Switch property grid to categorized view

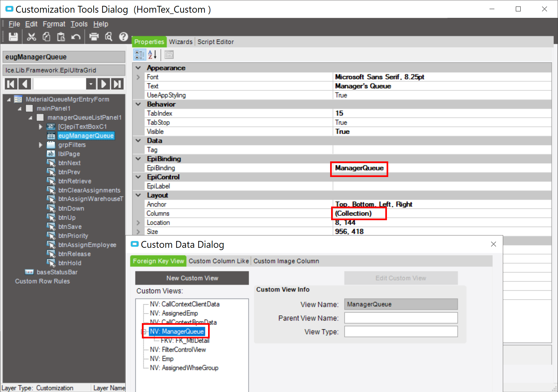pos(139,54)
